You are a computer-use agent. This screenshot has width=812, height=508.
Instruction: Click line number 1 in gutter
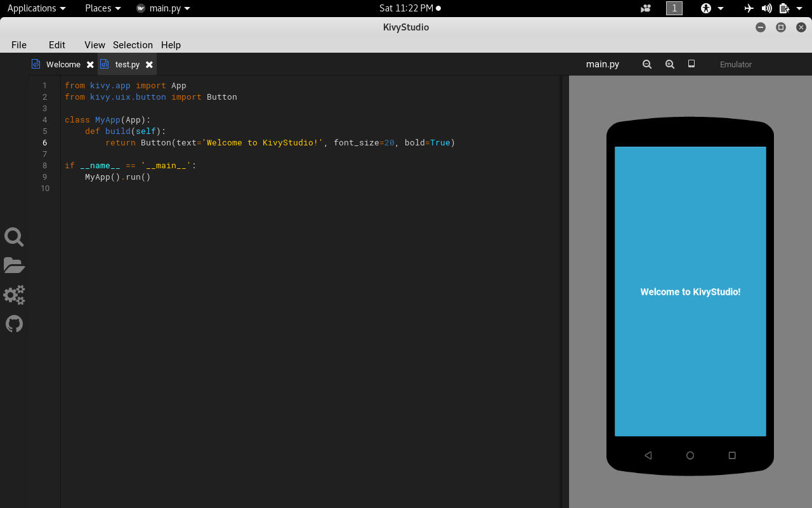(45, 85)
